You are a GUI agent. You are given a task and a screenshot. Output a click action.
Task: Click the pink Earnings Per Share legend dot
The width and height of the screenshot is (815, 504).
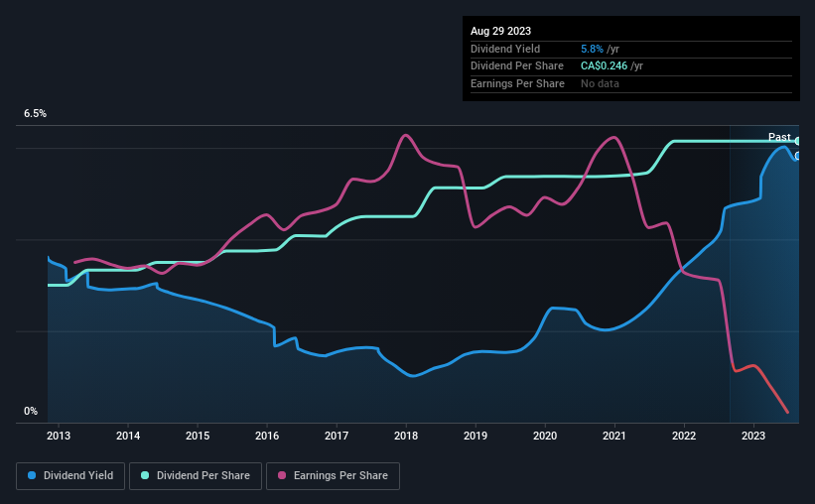pyautogui.click(x=282, y=475)
